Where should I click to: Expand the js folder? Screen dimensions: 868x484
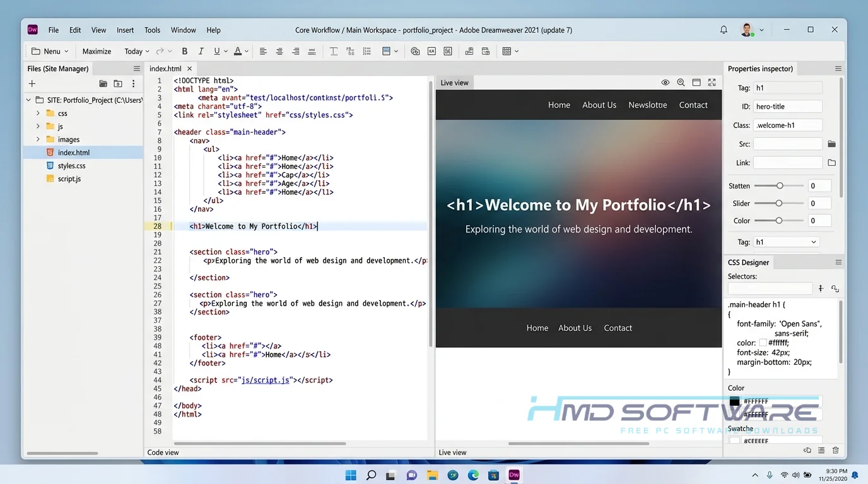38,127
